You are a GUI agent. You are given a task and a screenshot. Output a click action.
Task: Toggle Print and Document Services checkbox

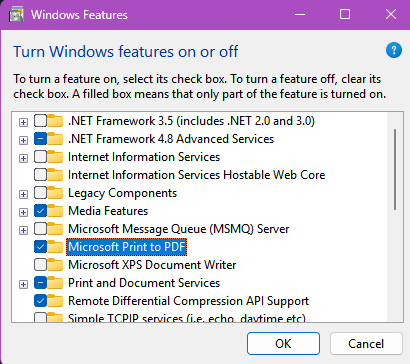coord(40,283)
